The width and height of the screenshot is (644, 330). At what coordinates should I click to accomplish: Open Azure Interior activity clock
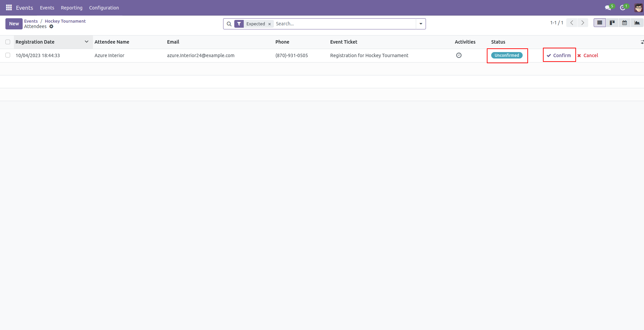[459, 55]
